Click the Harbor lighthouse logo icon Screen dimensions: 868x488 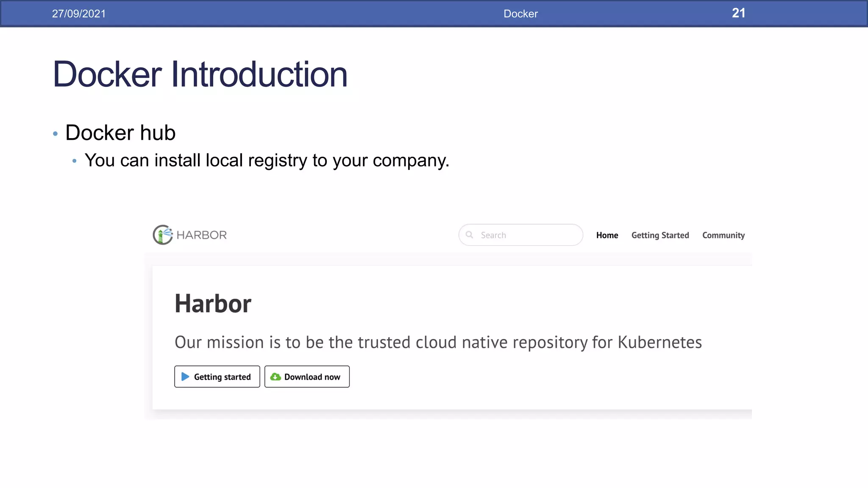(x=163, y=235)
